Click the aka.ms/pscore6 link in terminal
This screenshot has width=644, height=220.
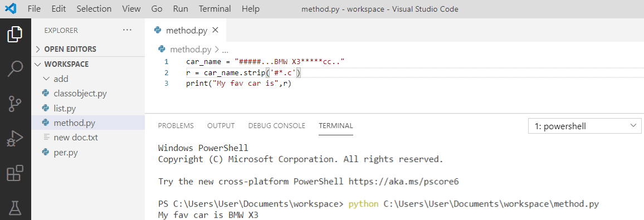[x=403, y=181]
